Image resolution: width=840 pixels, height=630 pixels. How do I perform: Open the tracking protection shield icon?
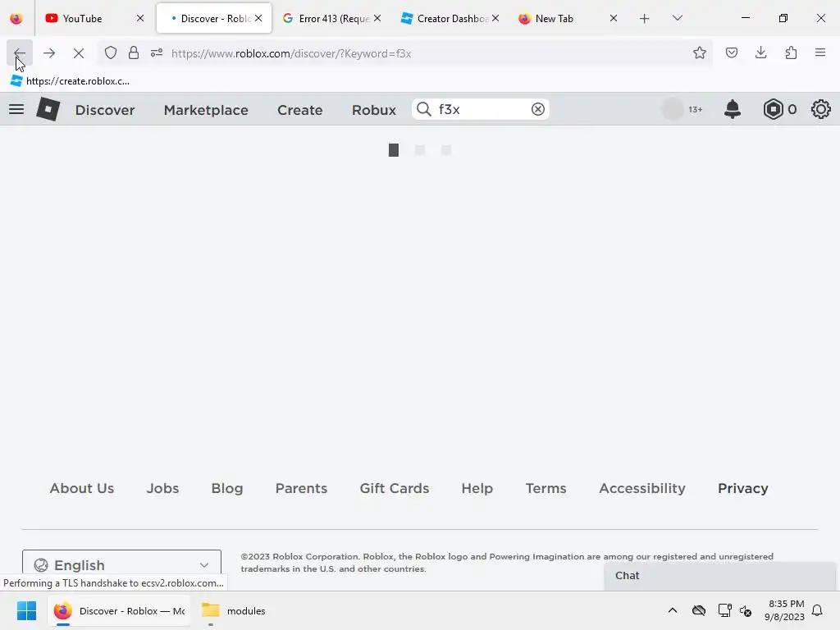click(111, 53)
